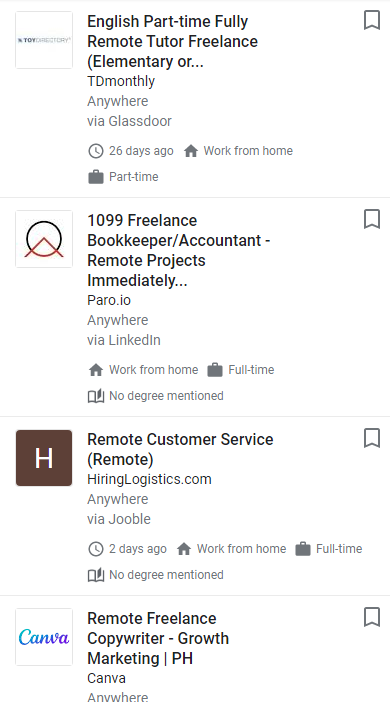390x702 pixels.
Task: Click the house icon in TDmonthly listing
Action: tap(191, 151)
